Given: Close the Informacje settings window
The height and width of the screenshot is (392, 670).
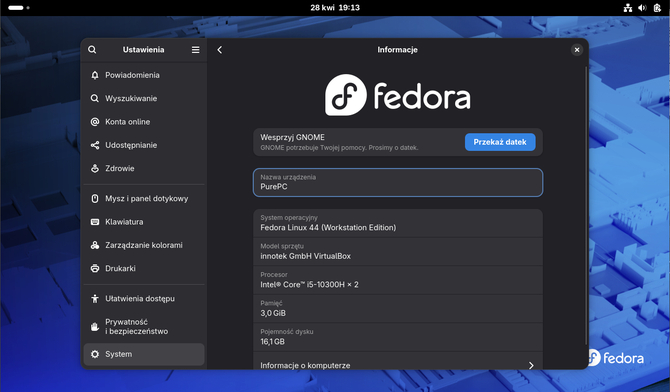Looking at the screenshot, I should tap(577, 50).
